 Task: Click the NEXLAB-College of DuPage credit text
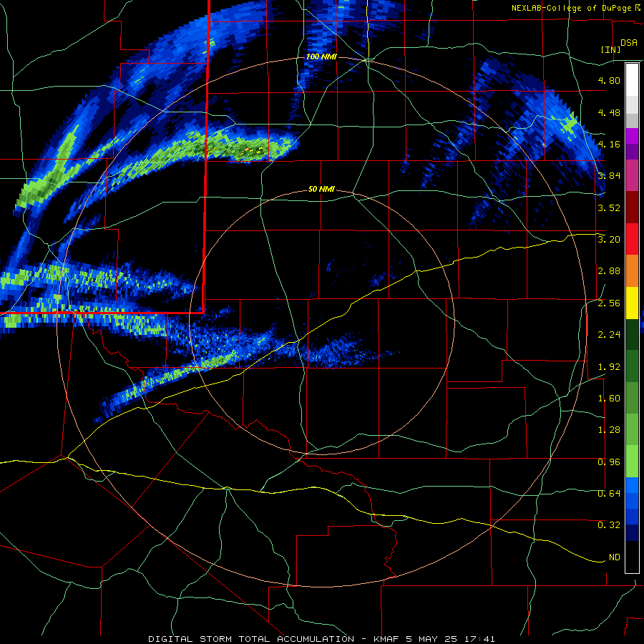pos(571,8)
